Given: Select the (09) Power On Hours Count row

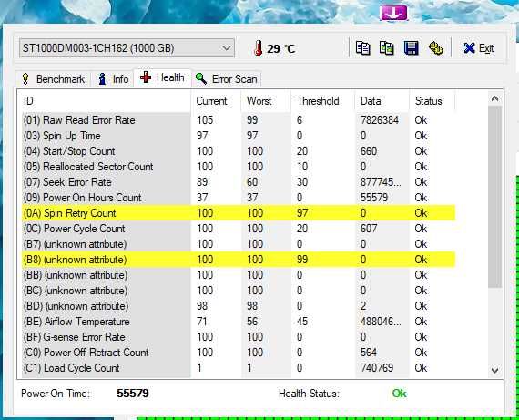Looking at the screenshot, I should click(239, 198).
